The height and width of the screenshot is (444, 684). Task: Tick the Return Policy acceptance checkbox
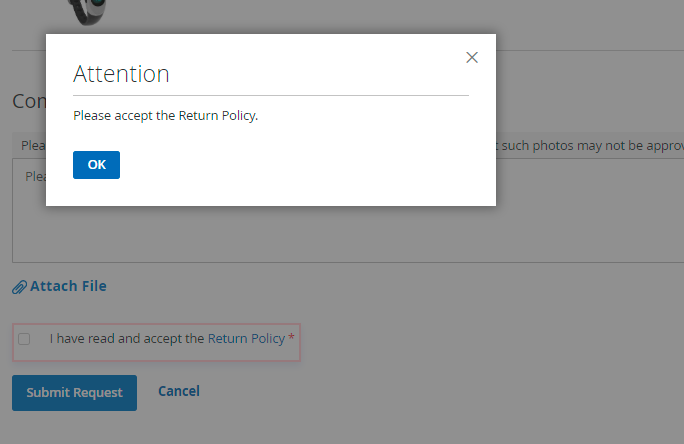coord(24,339)
